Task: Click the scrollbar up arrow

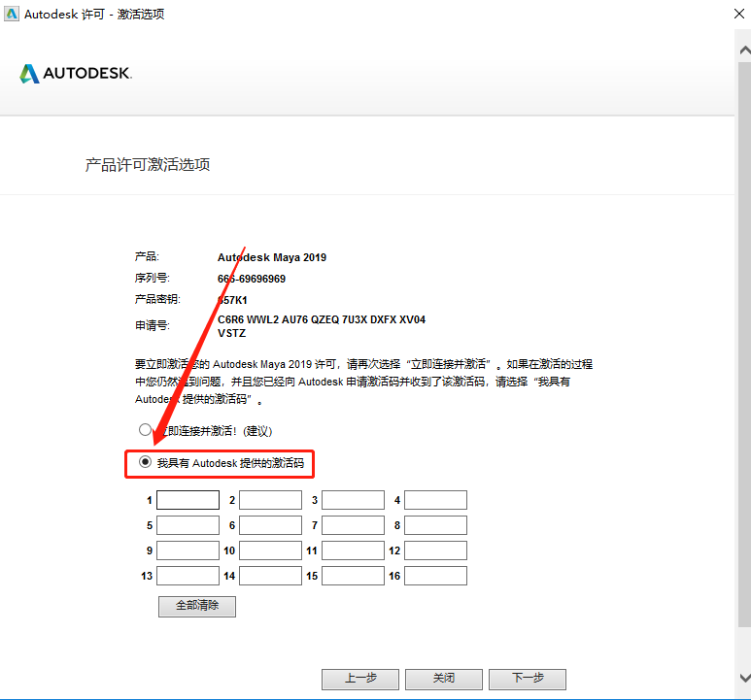Action: 744,50
